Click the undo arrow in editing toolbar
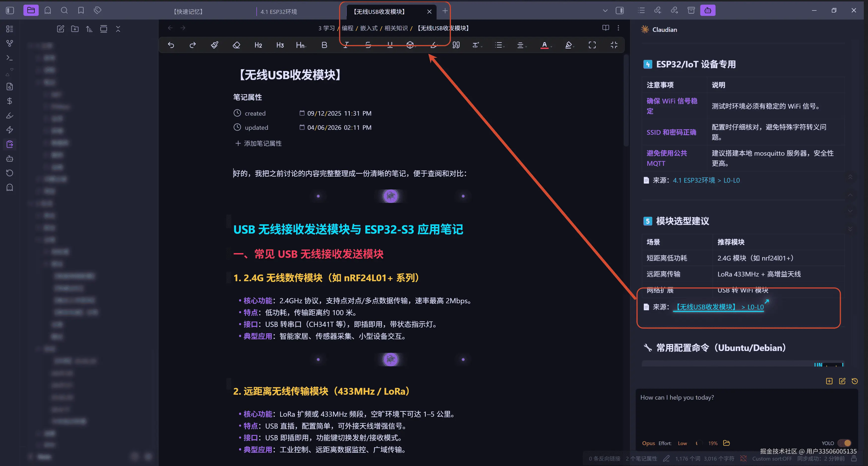 (x=171, y=45)
